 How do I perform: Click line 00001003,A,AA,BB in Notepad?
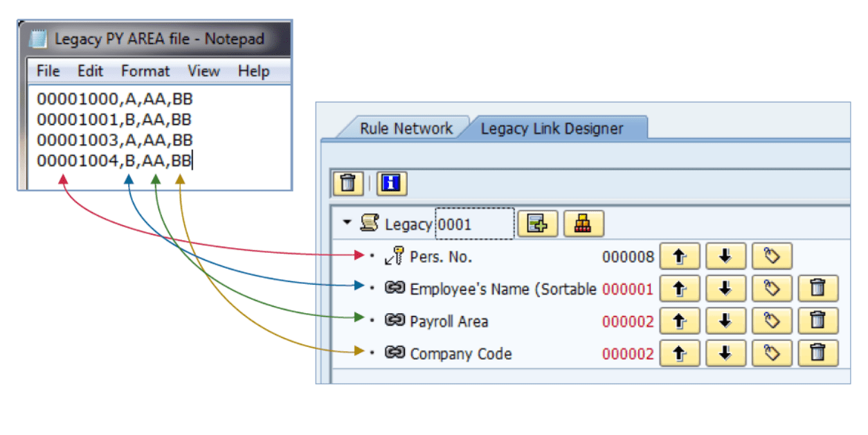point(114,141)
